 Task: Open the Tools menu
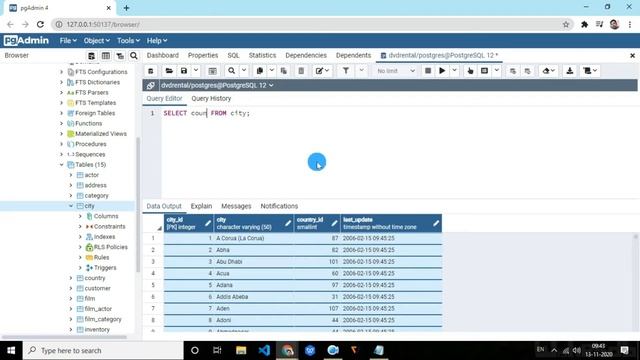tap(129, 41)
